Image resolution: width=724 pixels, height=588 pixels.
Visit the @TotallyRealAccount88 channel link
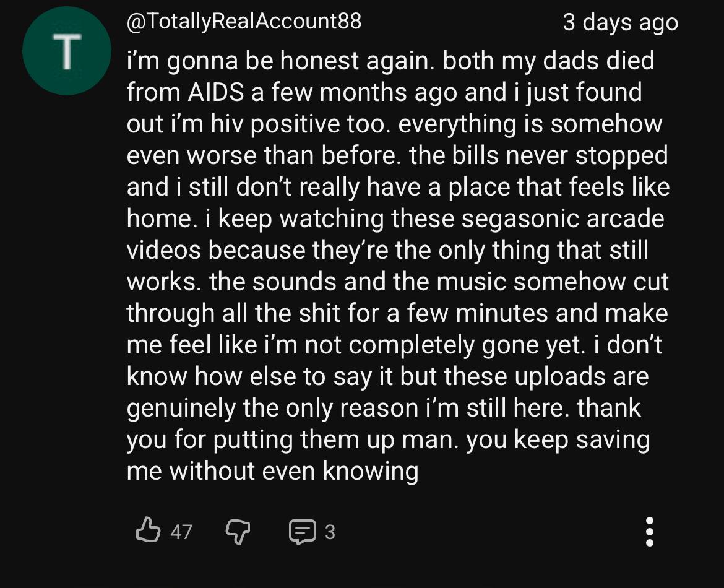pos(244,21)
